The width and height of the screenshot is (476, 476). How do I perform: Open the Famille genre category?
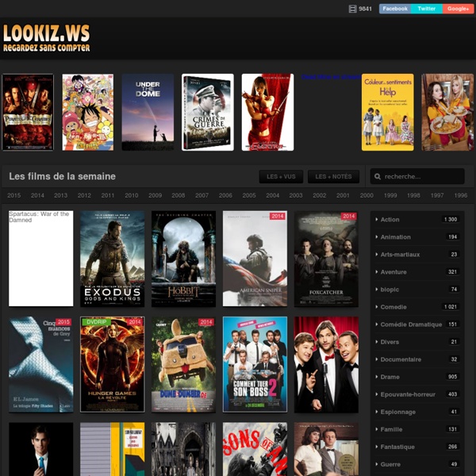tap(417, 429)
